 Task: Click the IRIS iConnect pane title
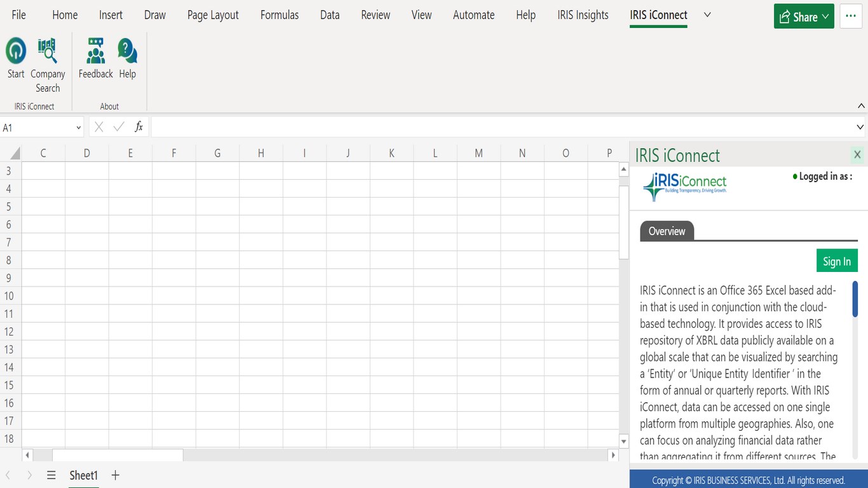tap(677, 155)
